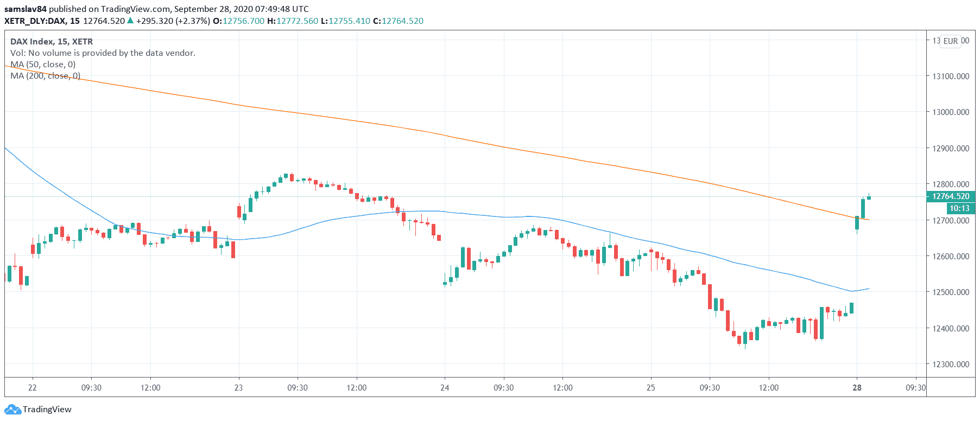980x422 pixels.
Task: Click the highlighted 12764.520 price axis label
Action: tap(951, 196)
